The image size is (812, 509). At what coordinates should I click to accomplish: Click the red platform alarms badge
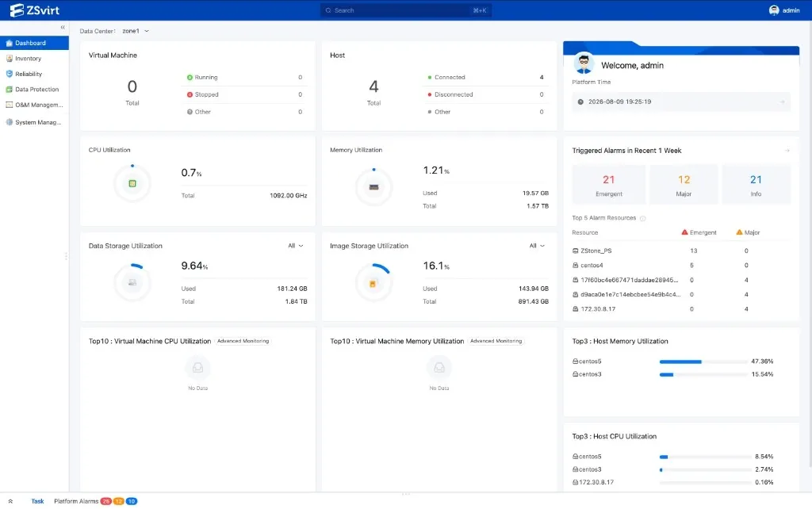106,501
